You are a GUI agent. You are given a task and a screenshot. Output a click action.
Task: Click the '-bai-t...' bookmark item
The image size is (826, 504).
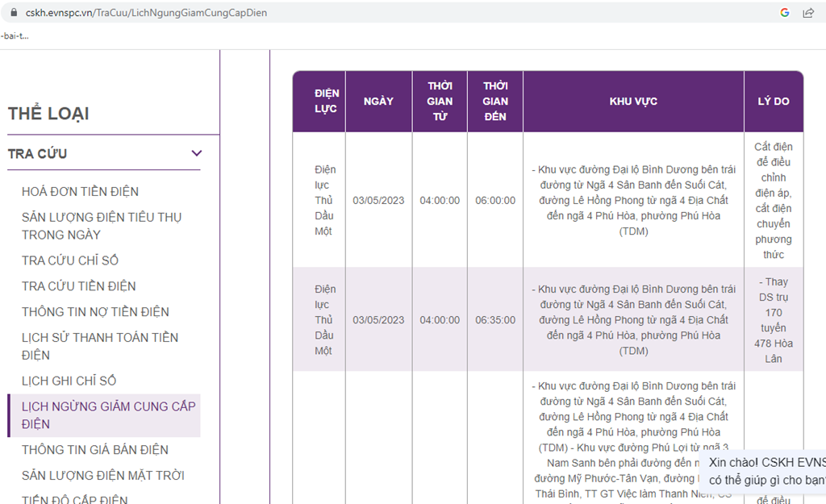[x=15, y=35]
